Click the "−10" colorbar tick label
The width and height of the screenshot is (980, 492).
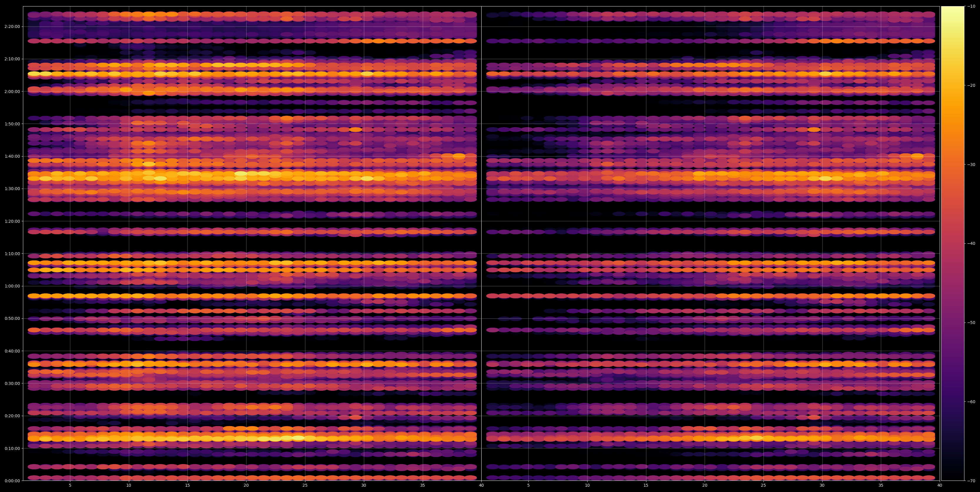971,6
